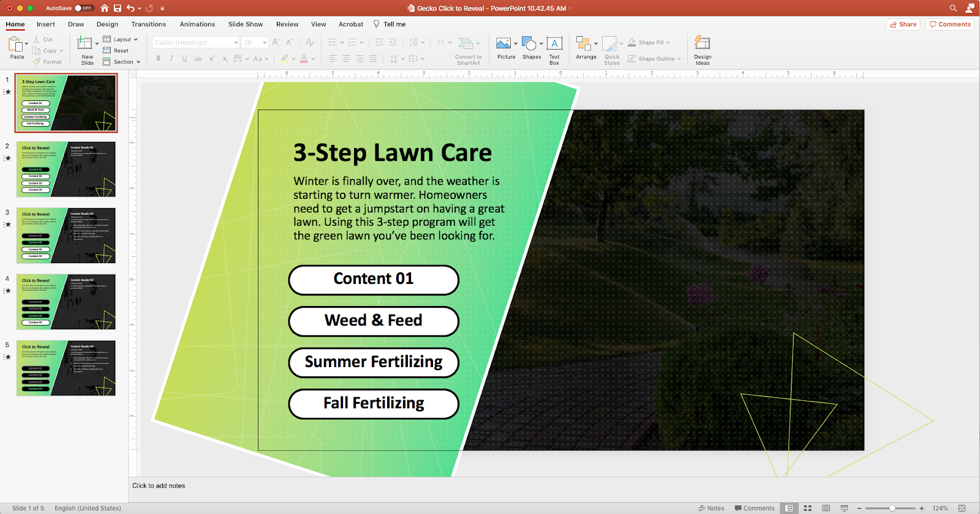
Task: Switch to Slide Sorter view
Action: click(807, 508)
